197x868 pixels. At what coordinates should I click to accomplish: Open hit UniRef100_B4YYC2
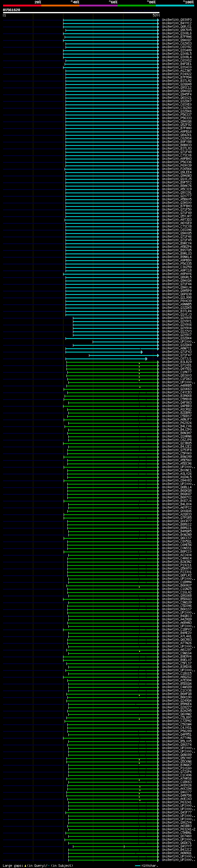[176, 23]
